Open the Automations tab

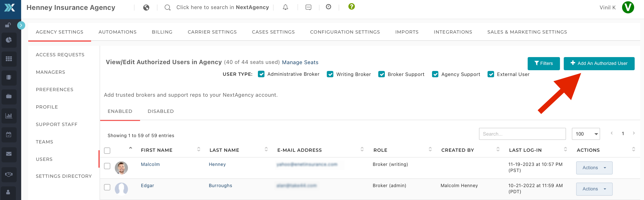pyautogui.click(x=118, y=32)
